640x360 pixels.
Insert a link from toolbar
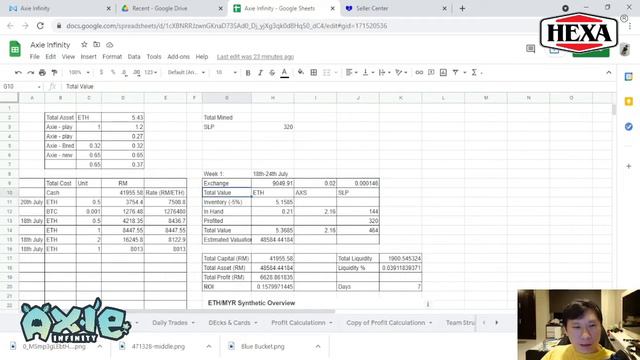tap(419, 73)
